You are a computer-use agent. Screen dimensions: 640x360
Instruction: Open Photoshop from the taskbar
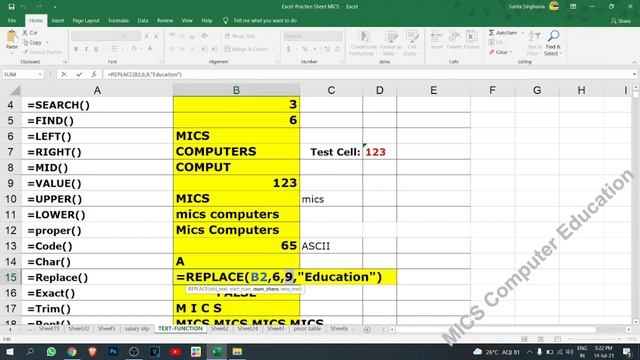click(113, 351)
